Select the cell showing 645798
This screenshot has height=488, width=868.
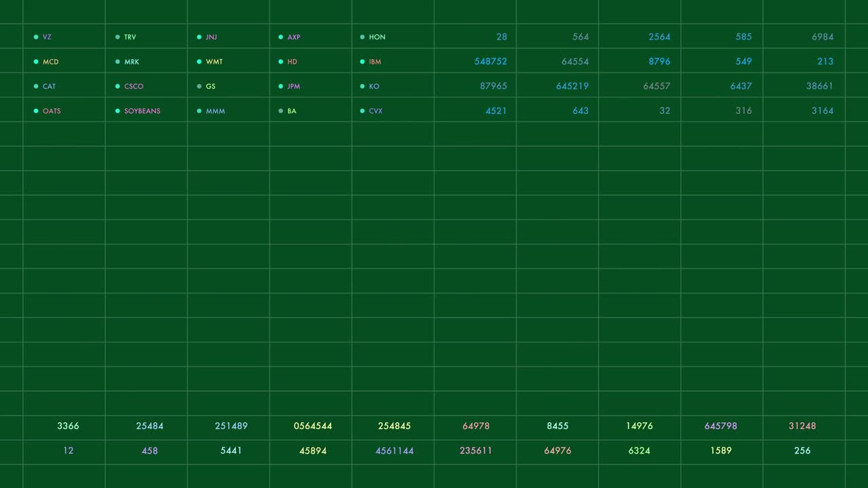click(722, 428)
